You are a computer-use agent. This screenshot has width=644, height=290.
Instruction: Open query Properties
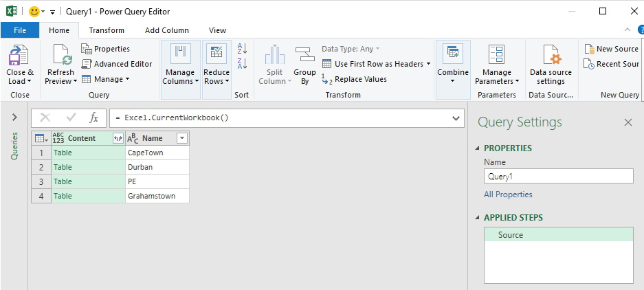[x=105, y=49]
